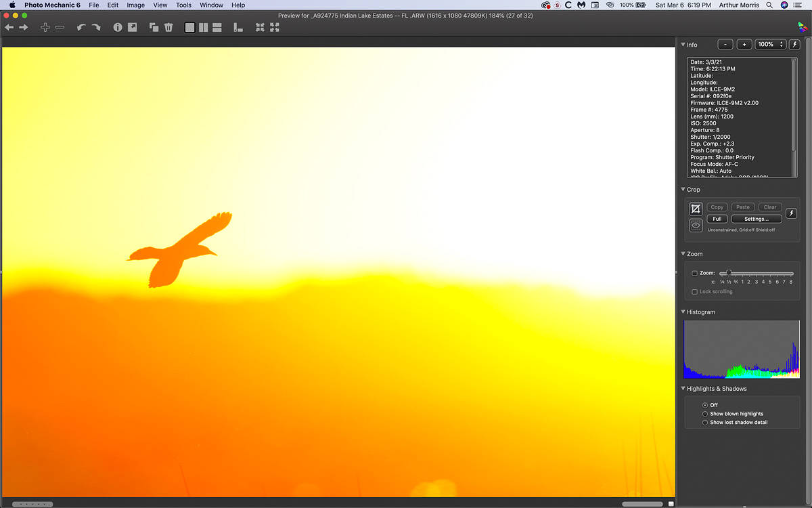The image size is (812, 508).
Task: Zoom out using the minus toolbar icon
Action: tap(60, 28)
